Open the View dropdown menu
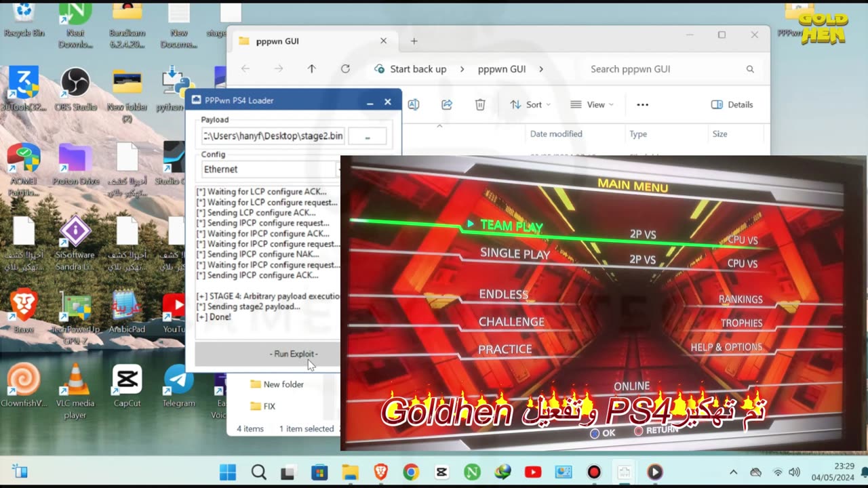Image resolution: width=868 pixels, height=488 pixels. 591,104
